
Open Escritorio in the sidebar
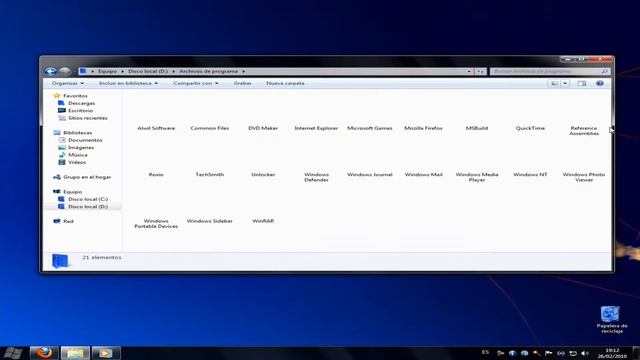click(80, 111)
